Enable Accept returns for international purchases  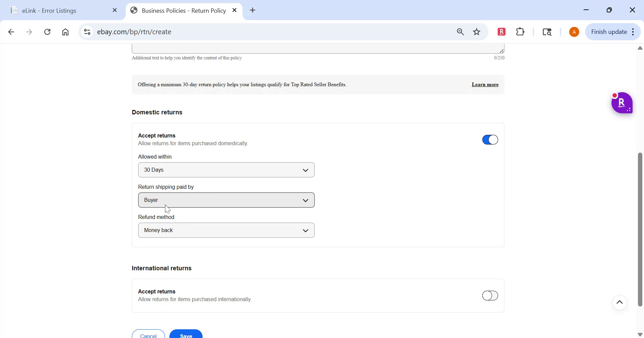coord(490,295)
